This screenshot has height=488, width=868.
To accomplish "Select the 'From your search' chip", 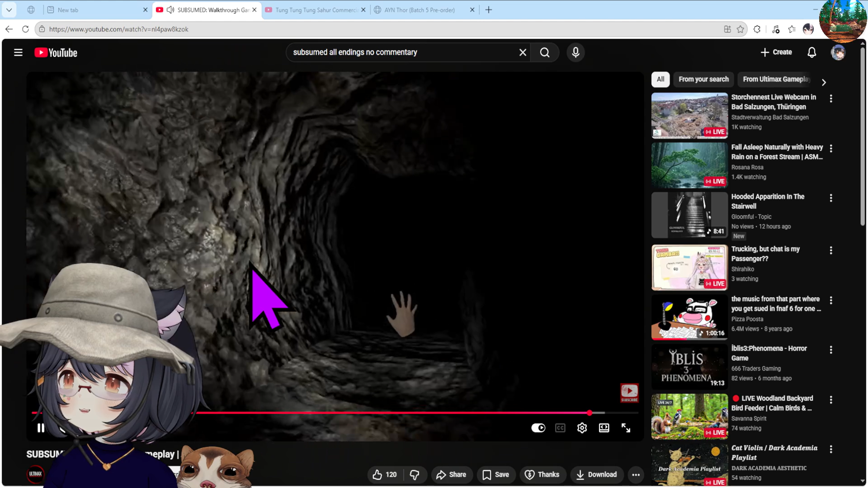I will click(703, 79).
